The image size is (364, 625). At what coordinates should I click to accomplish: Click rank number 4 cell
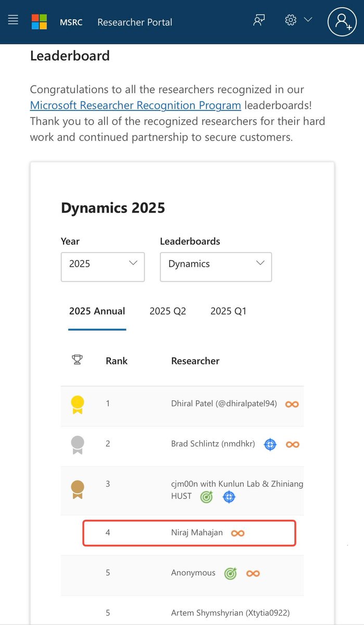pos(108,532)
